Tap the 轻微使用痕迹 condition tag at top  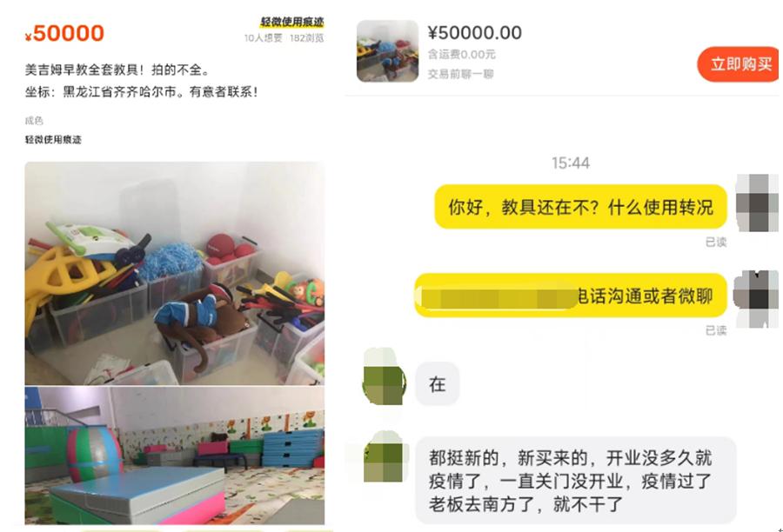pos(292,22)
